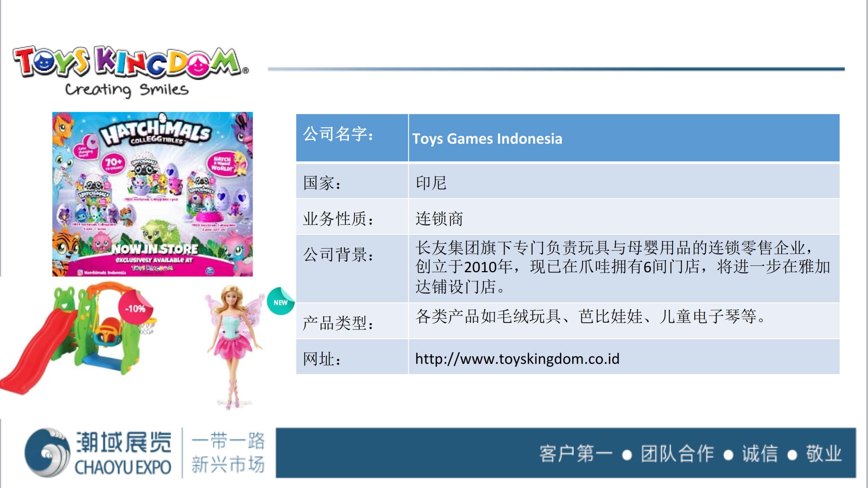Click the '一带一路' text

(228, 441)
